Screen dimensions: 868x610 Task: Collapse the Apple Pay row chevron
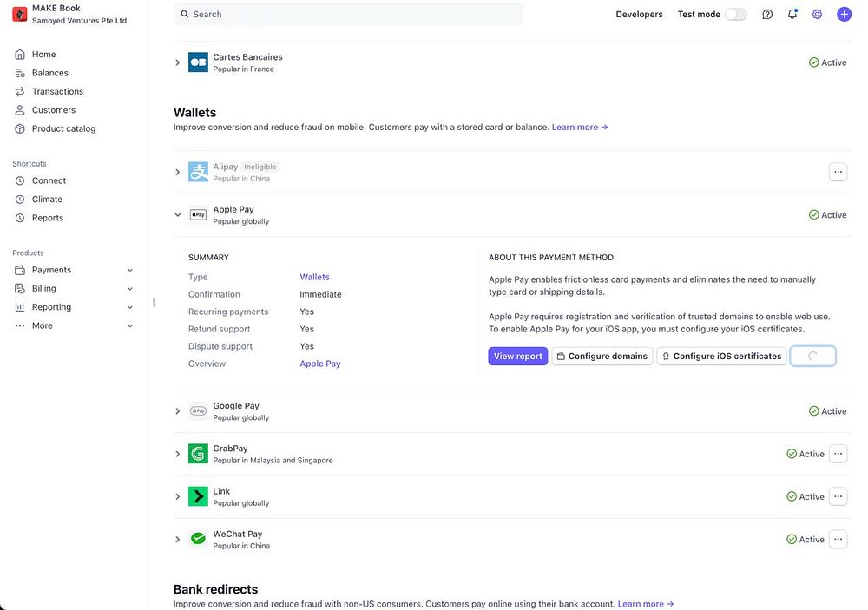pos(178,215)
